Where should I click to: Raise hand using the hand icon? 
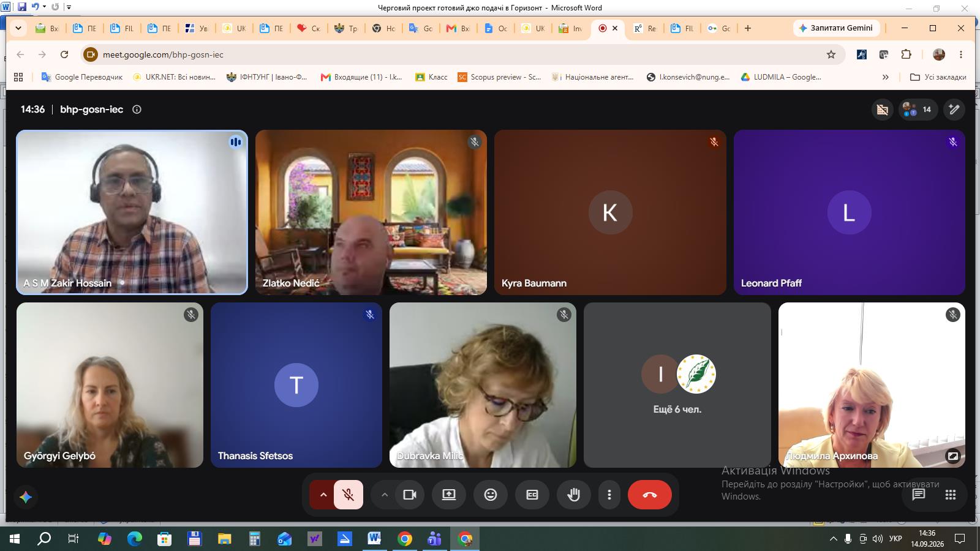(573, 495)
